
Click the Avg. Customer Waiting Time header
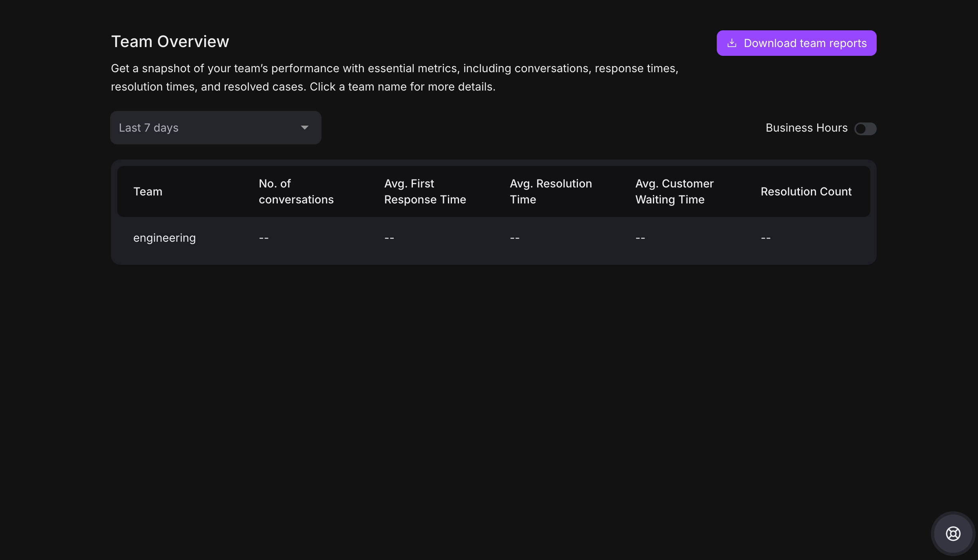[674, 191]
